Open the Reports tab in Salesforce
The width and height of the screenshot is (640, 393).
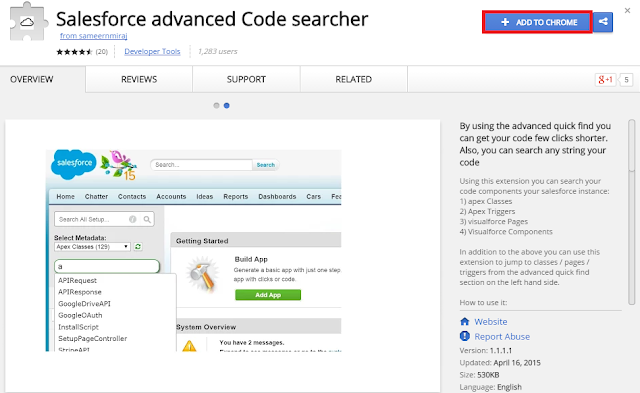[236, 196]
